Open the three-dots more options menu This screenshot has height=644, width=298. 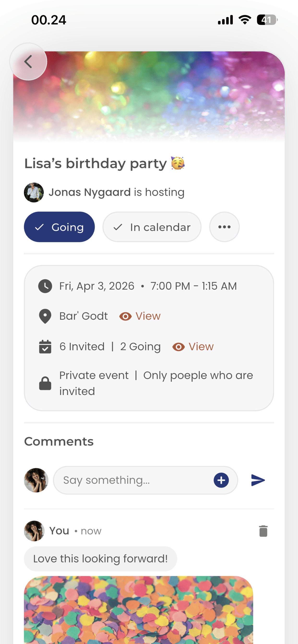[x=224, y=227]
